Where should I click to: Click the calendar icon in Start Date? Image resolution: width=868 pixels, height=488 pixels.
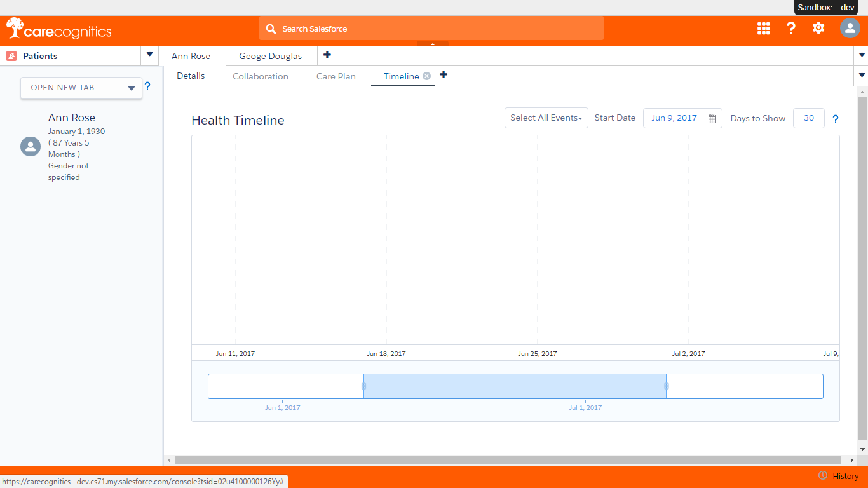click(x=712, y=118)
